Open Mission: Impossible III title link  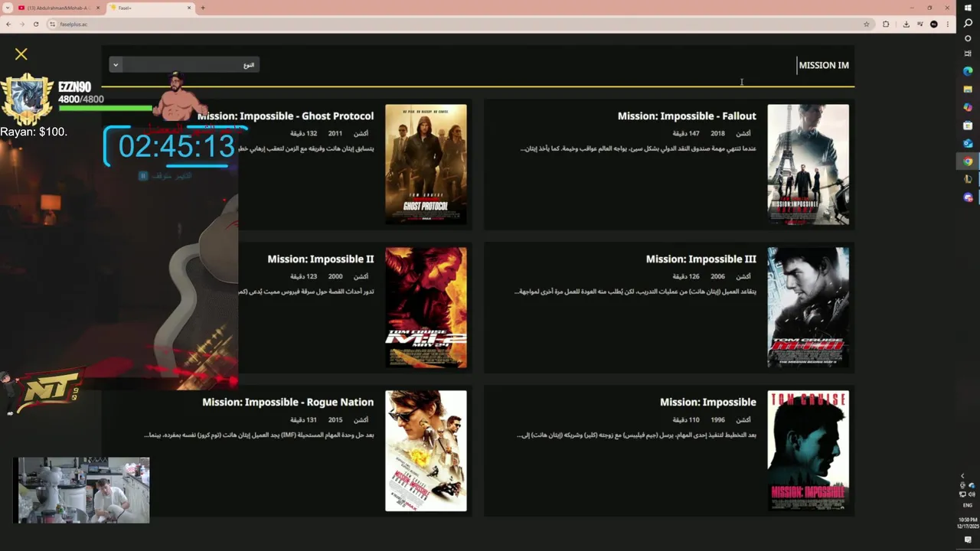[x=701, y=259]
